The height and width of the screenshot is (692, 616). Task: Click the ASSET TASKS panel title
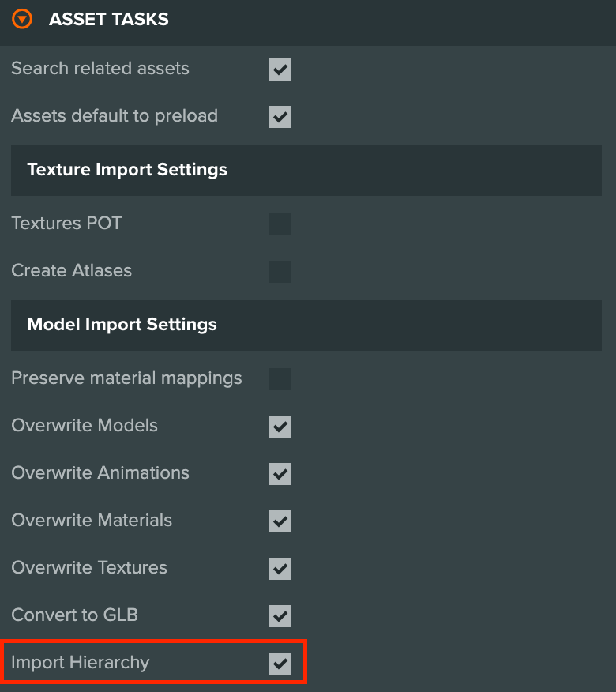(x=108, y=20)
